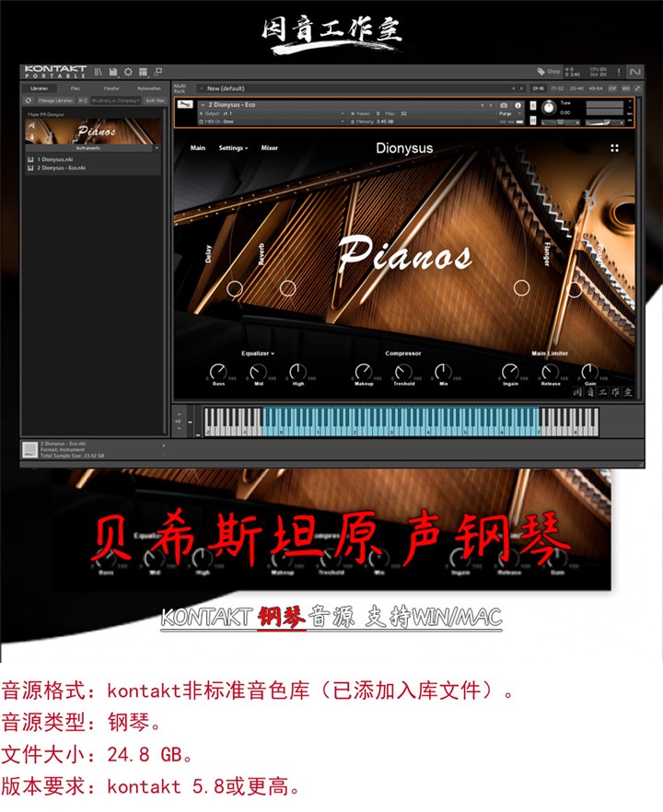The image size is (663, 812).
Task: Select rack page 01-16
Action: 539,88
